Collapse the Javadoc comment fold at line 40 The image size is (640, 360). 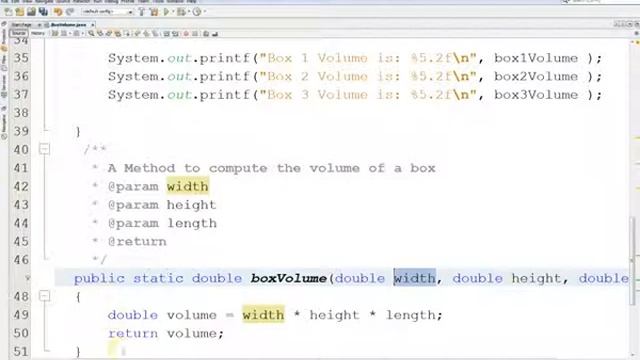[x=44, y=149]
